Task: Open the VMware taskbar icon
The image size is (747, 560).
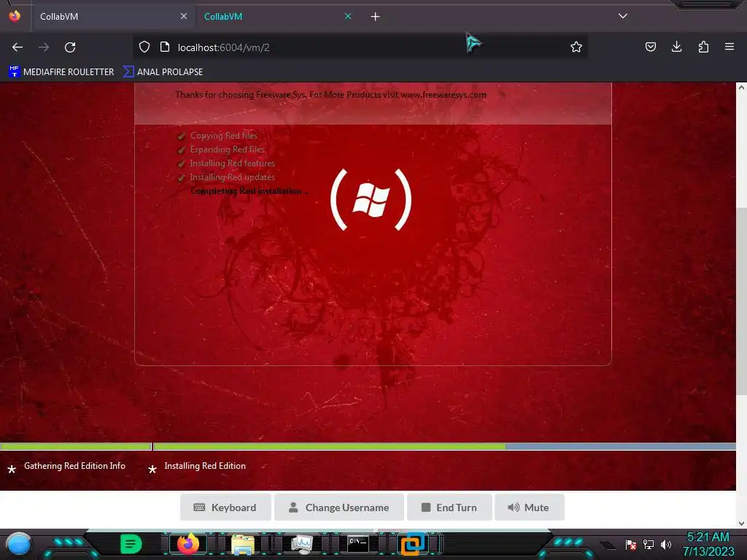Action: [x=413, y=544]
